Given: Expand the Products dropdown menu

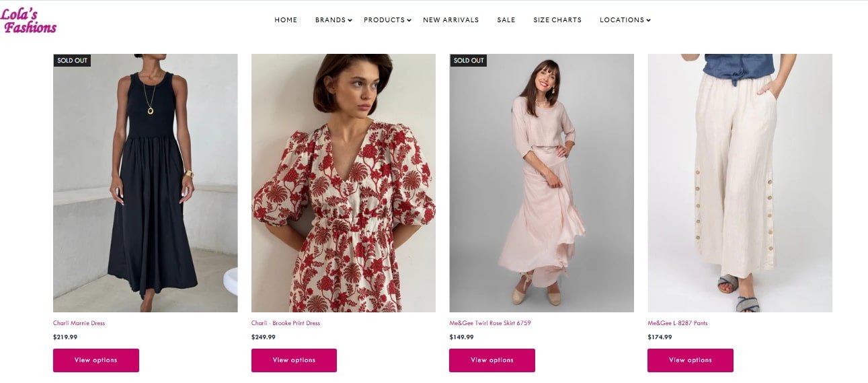Looking at the screenshot, I should 387,20.
